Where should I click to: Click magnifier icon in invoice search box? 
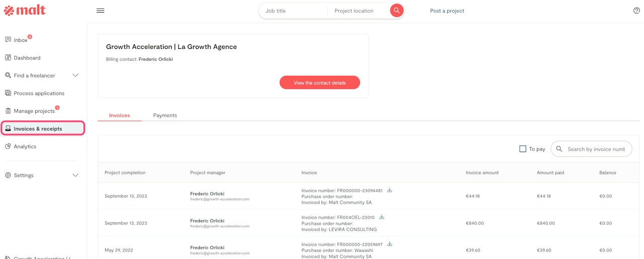559,149
